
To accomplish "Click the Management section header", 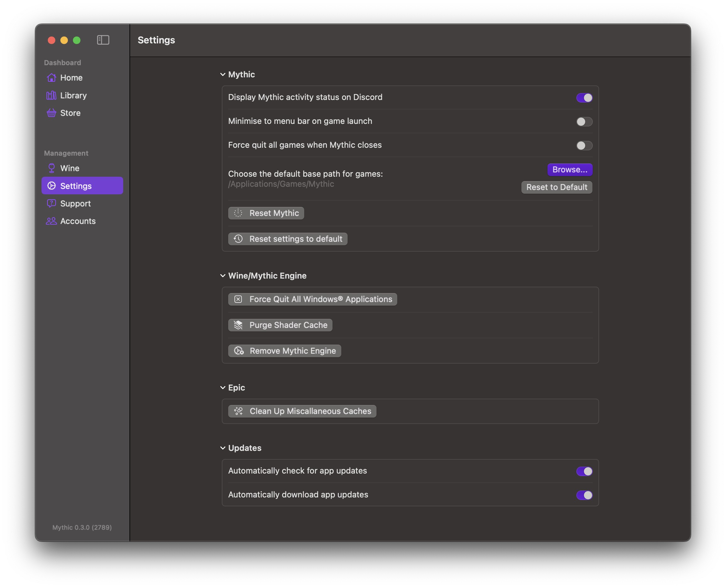I will pos(66,153).
